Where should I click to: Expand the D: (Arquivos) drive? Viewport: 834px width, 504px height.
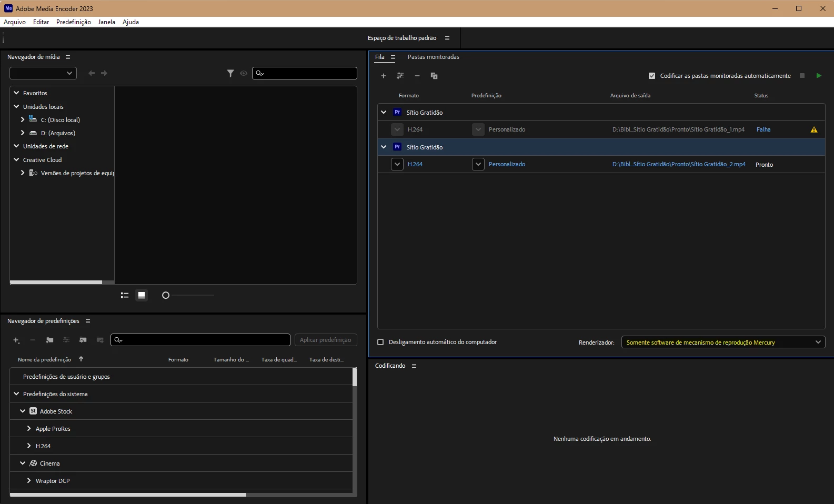(x=23, y=133)
